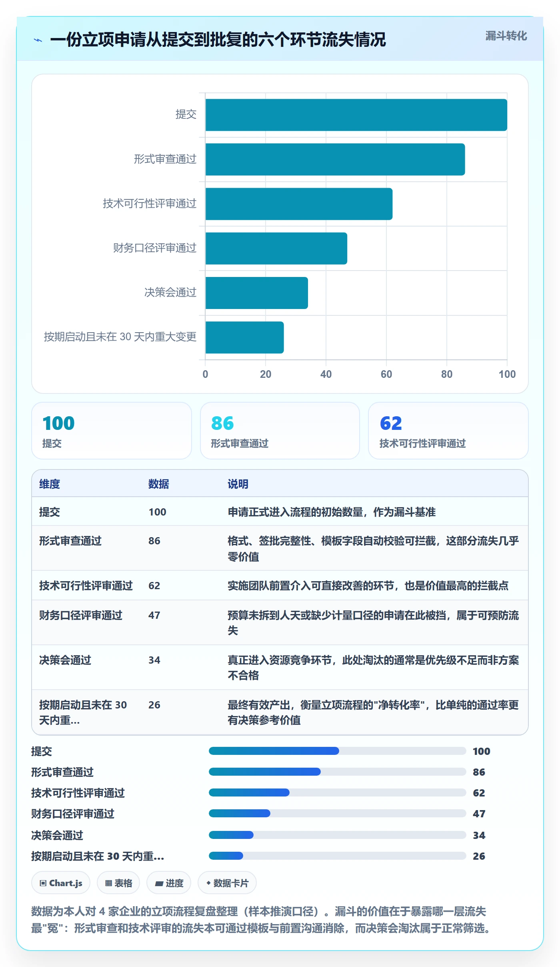Click the description starting 真正进入资源竞争环节
The image size is (560, 967).
click(373, 668)
